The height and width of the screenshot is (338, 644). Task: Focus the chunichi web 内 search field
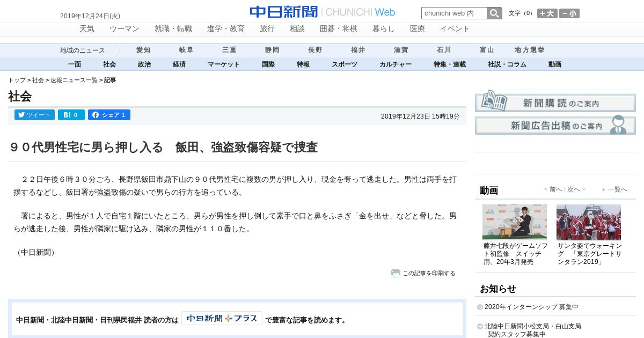pyautogui.click(x=454, y=13)
